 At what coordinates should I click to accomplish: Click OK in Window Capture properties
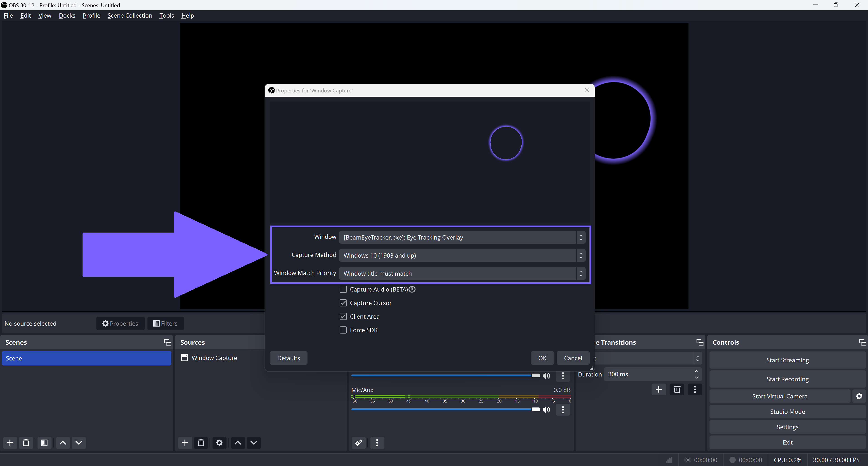(542, 358)
